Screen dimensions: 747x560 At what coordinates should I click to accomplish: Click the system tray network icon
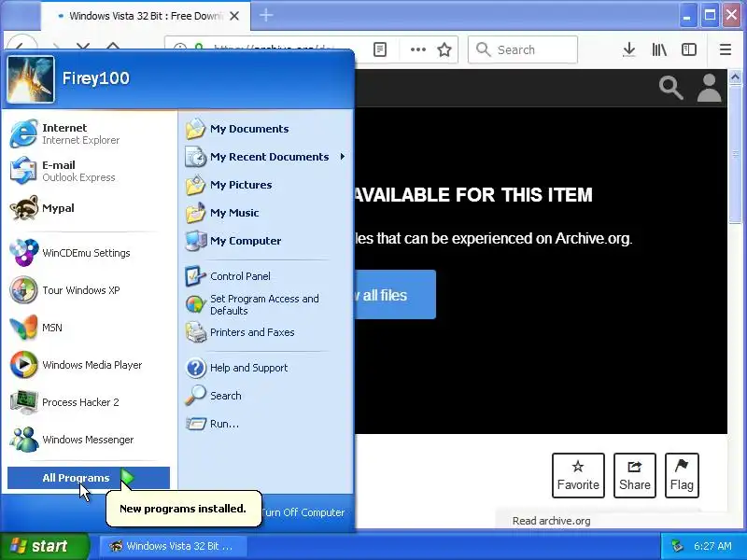(677, 546)
